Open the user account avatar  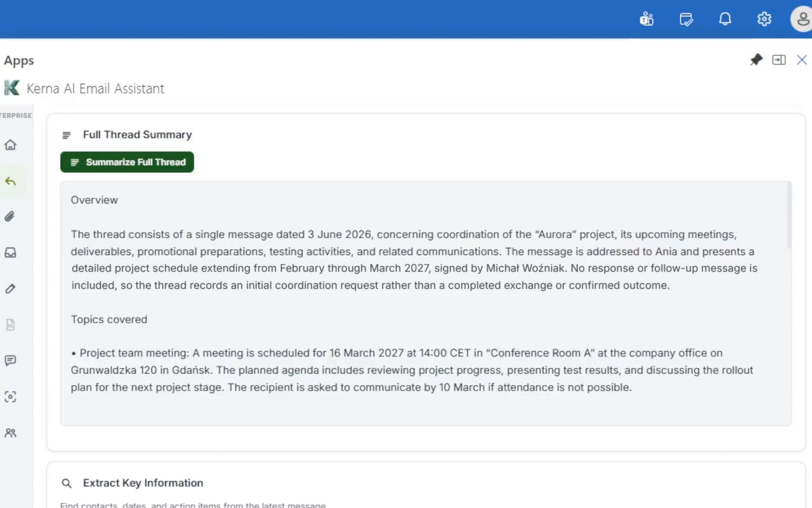pyautogui.click(x=802, y=19)
